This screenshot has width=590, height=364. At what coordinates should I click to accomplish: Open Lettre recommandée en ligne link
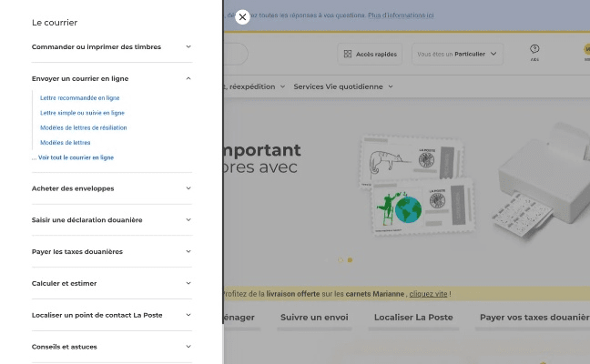point(80,97)
